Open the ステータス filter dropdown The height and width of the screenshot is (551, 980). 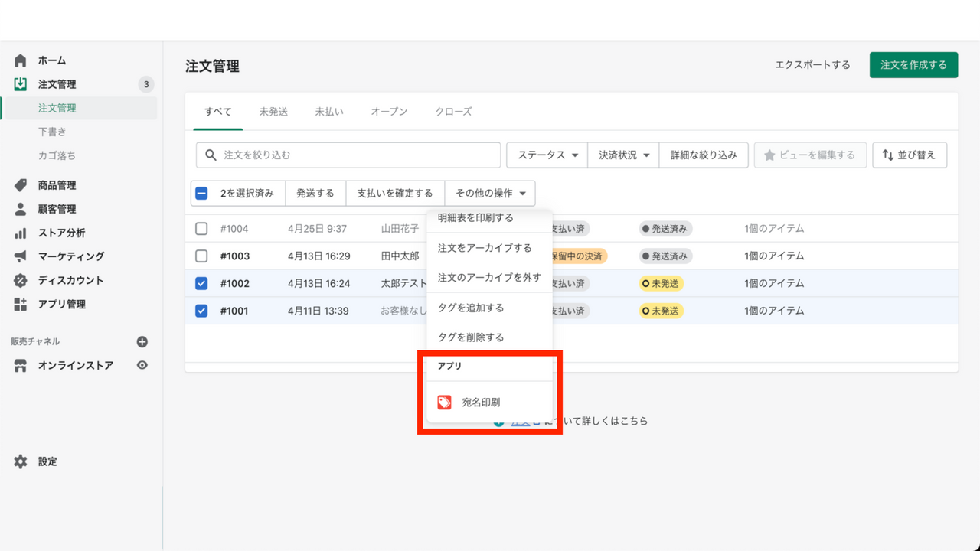(x=546, y=155)
